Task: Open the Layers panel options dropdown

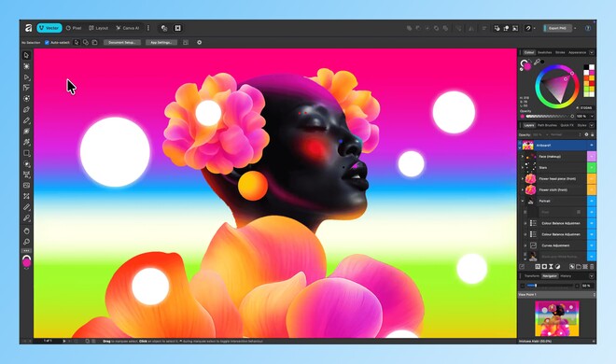Action: pyautogui.click(x=592, y=125)
